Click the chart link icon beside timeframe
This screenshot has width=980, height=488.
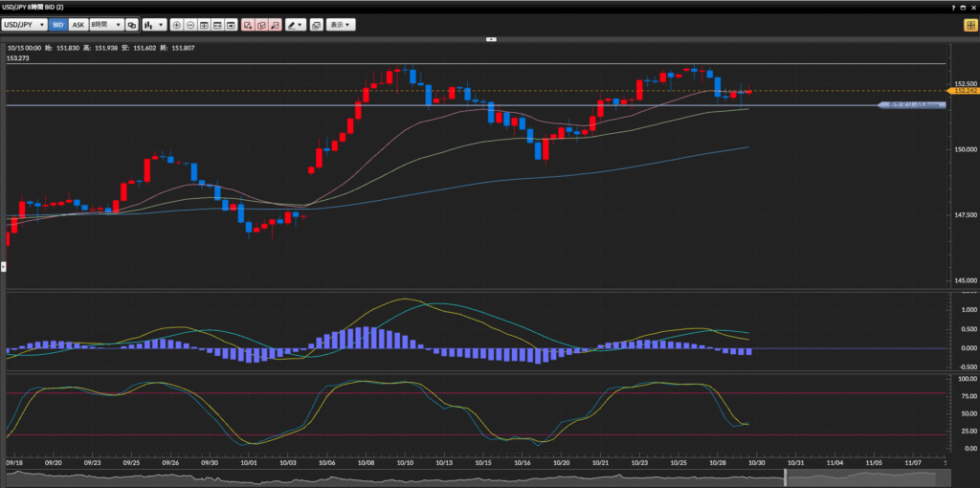pyautogui.click(x=132, y=24)
